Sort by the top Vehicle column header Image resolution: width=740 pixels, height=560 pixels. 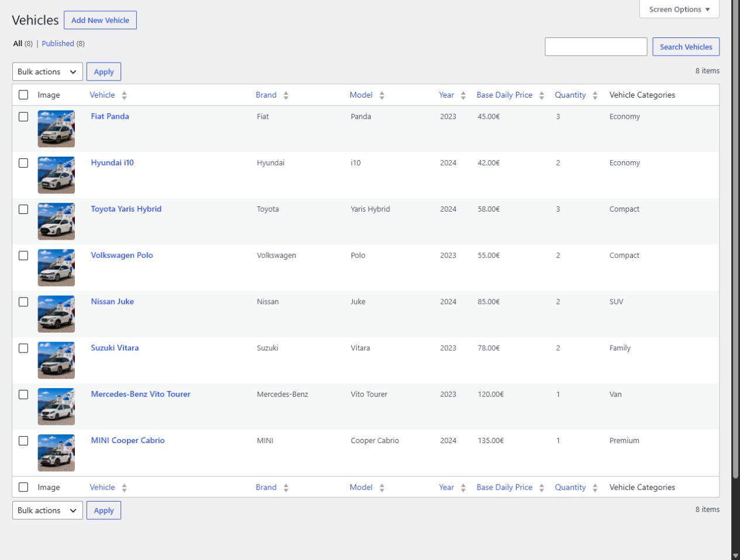pyautogui.click(x=102, y=95)
